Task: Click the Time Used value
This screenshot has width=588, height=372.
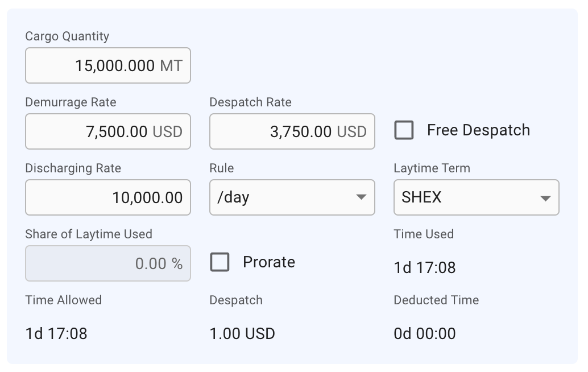Action: (x=424, y=267)
